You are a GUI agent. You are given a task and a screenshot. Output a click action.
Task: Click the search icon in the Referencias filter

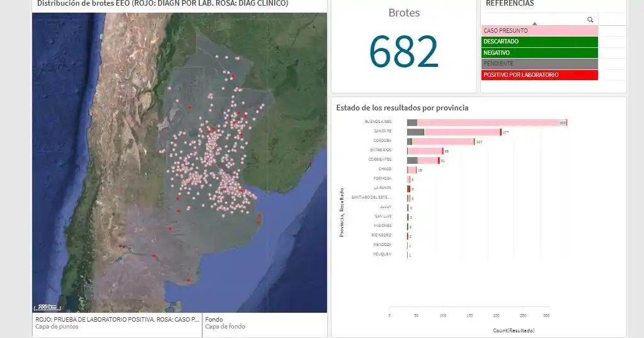pyautogui.click(x=590, y=20)
